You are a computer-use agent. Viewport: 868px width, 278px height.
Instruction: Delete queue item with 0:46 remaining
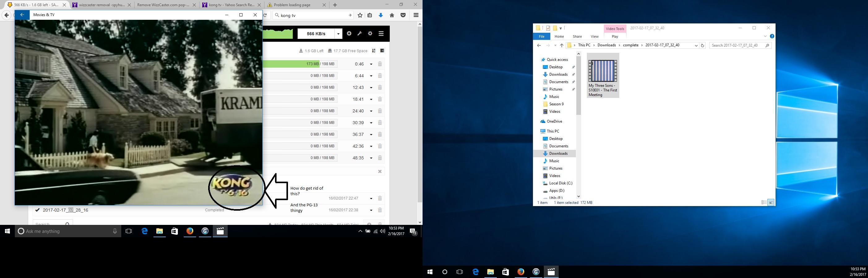tap(380, 64)
